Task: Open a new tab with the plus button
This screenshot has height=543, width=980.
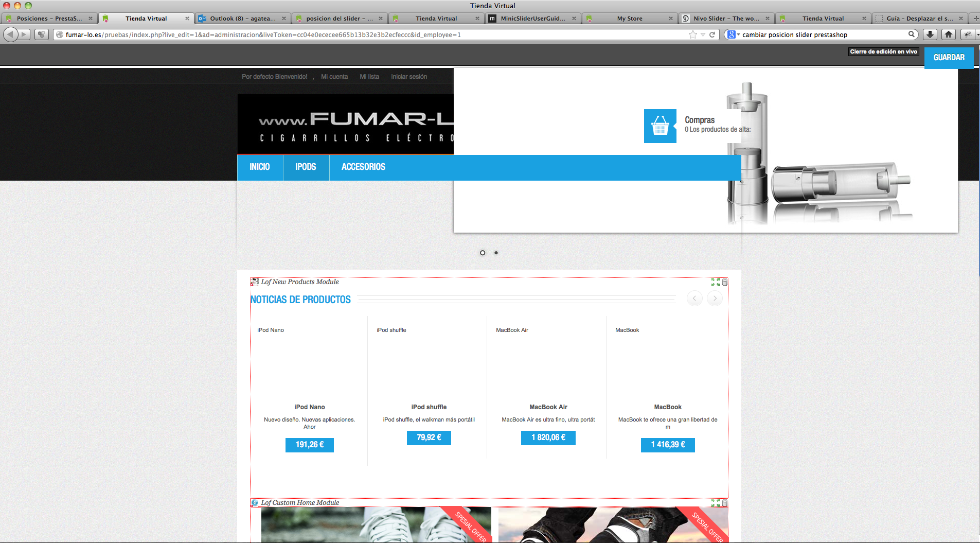Action: click(975, 19)
